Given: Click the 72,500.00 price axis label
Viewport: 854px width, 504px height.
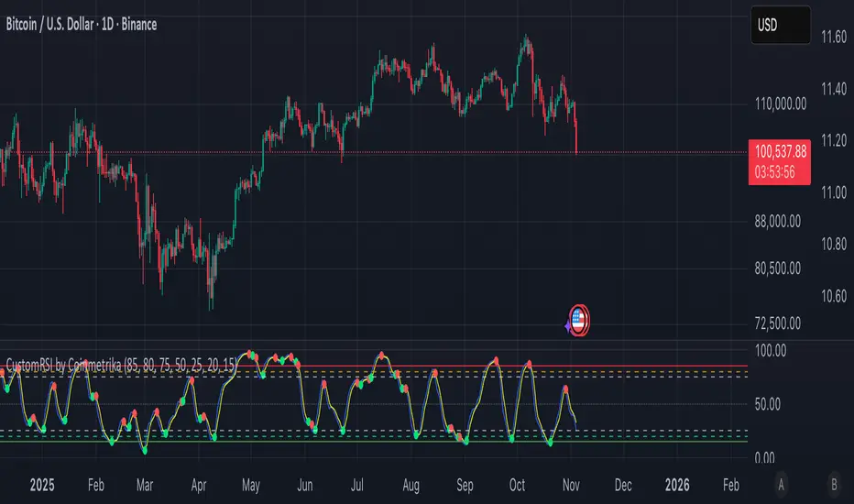Looking at the screenshot, I should pyautogui.click(x=778, y=323).
